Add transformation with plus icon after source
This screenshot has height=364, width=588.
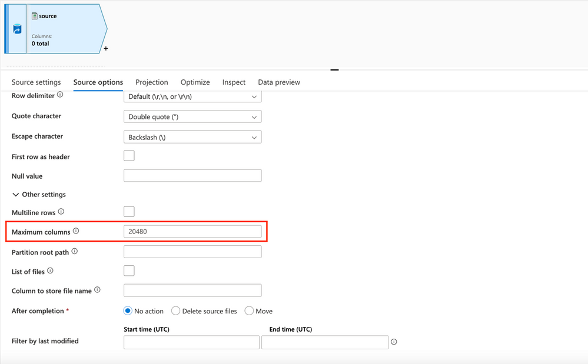(x=106, y=48)
